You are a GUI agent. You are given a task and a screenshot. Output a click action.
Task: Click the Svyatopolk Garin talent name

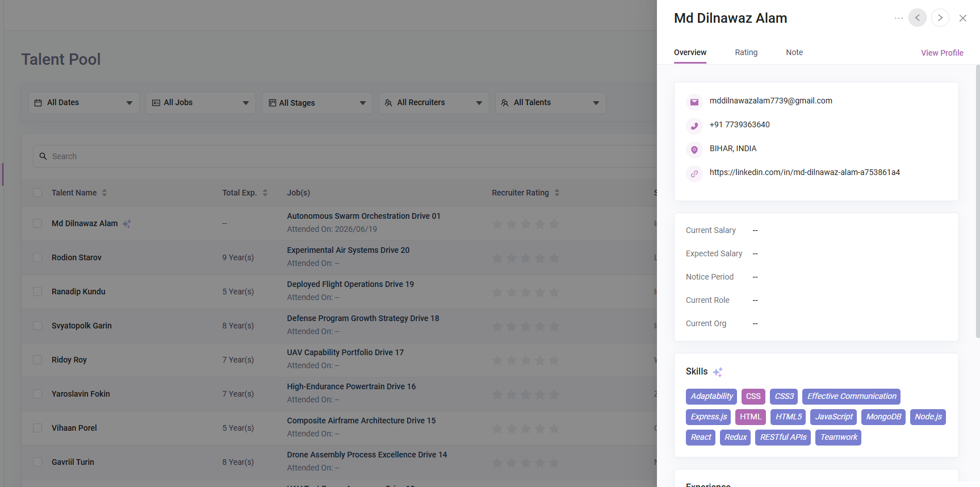[x=82, y=326]
